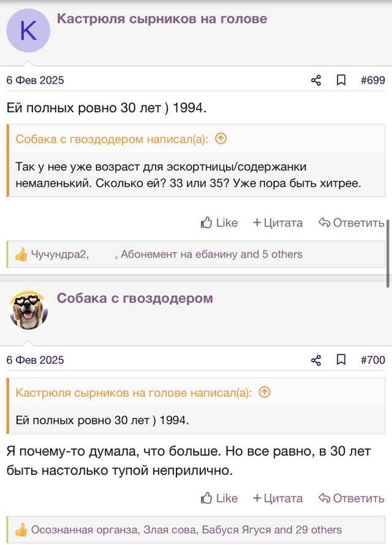Viewport: 392px width, 545px height.
Task: Click the page scrollbar thumb
Action: click(x=388, y=254)
